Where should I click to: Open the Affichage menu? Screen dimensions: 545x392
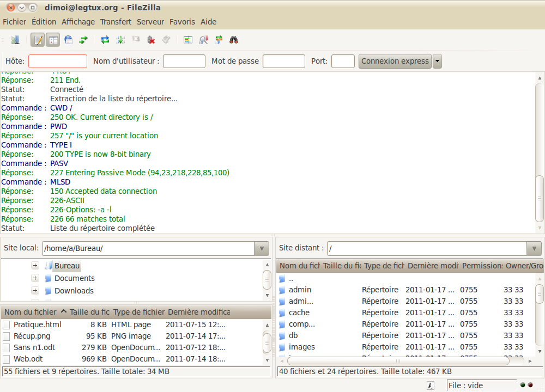78,22
